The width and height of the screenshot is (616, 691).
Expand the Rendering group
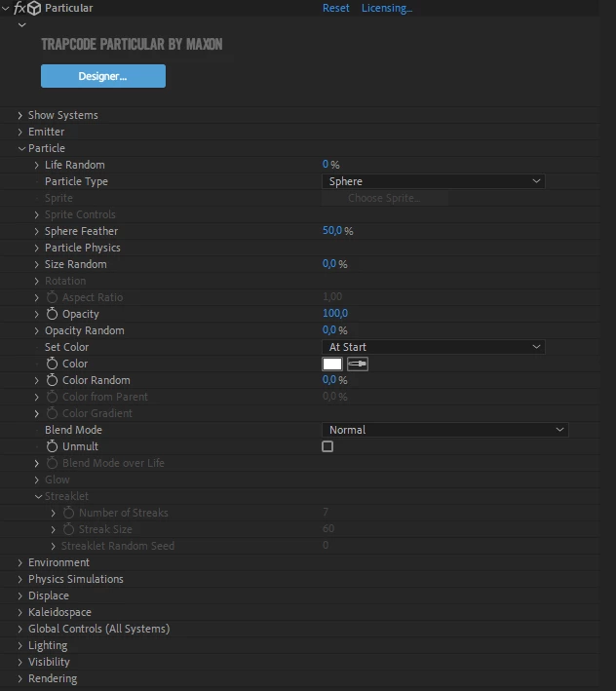click(20, 678)
